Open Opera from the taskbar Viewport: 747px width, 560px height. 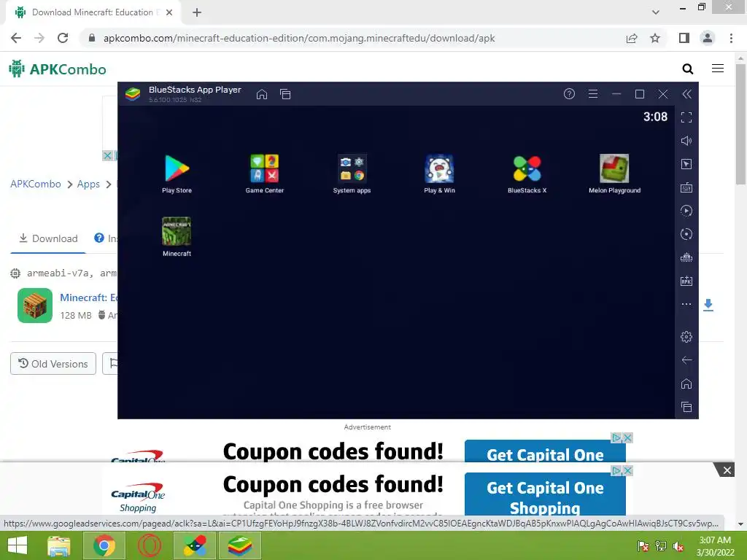coord(149,545)
